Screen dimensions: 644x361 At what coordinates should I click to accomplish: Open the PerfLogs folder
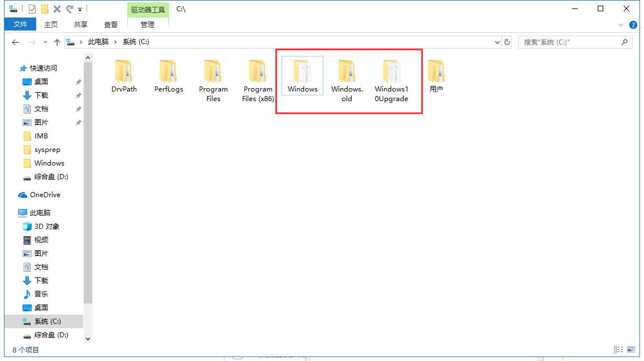pos(168,76)
